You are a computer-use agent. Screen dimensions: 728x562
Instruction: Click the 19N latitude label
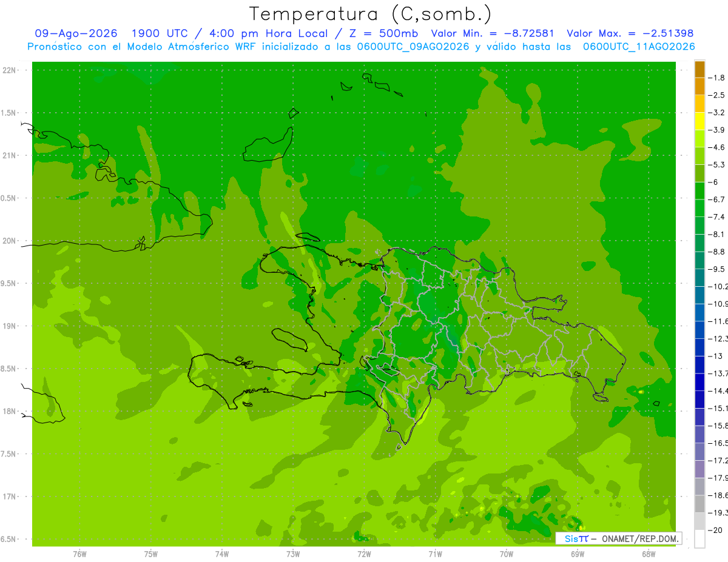[x=9, y=326]
